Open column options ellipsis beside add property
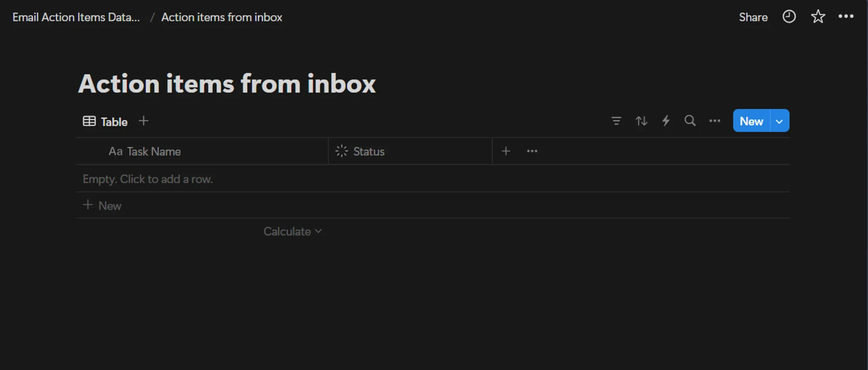Viewport: 868px width, 370px height. tap(532, 151)
